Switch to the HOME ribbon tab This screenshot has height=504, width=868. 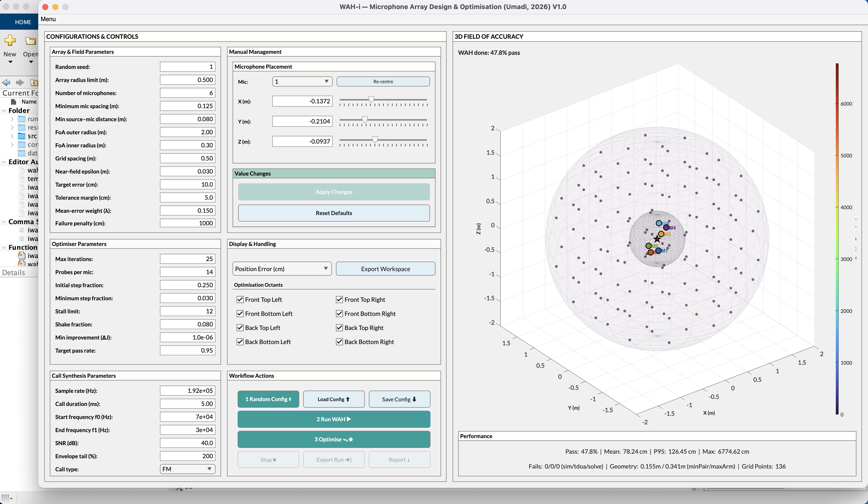click(x=23, y=22)
